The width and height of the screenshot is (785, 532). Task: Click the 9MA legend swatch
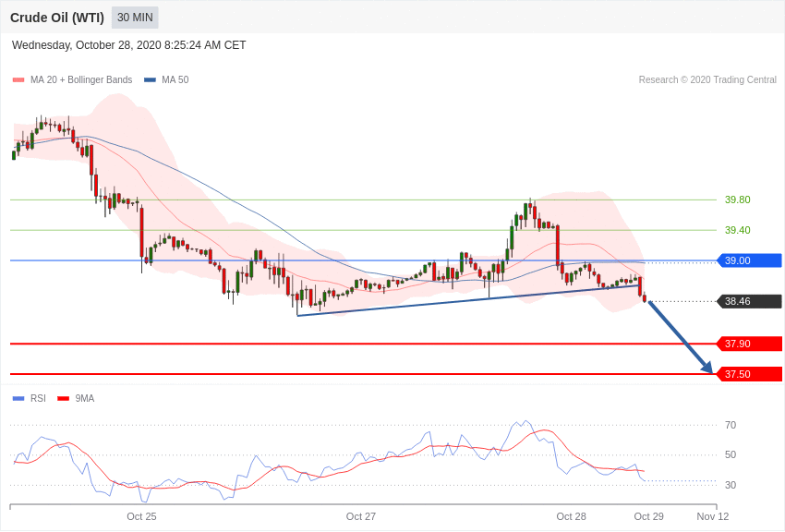click(63, 398)
